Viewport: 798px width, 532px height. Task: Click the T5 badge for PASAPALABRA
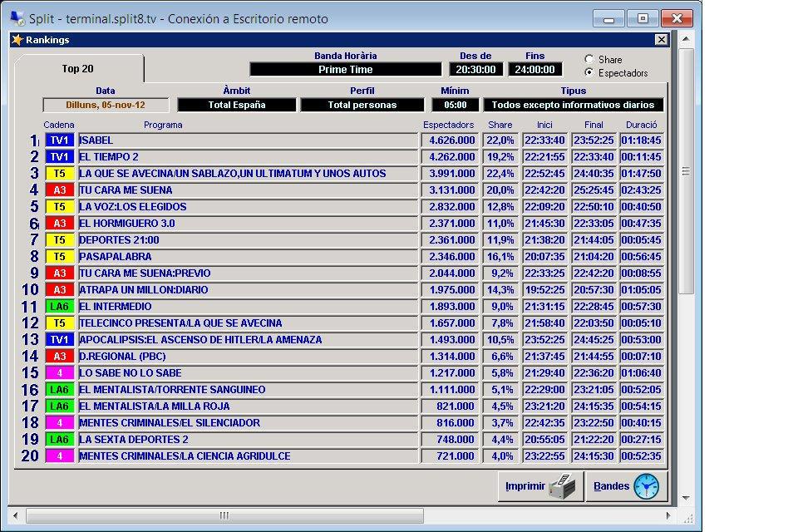(60, 257)
